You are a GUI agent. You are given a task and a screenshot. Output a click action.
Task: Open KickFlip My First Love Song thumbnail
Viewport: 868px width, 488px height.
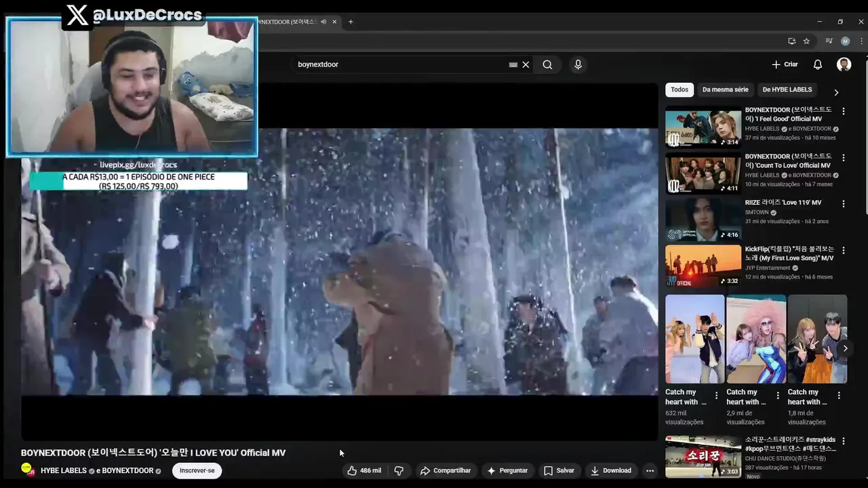703,265
